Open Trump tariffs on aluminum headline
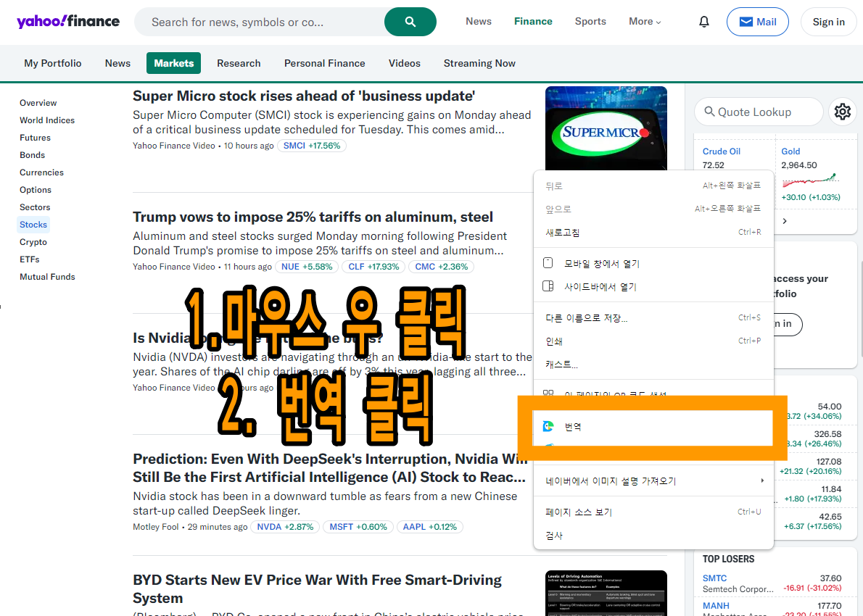This screenshot has height=616, width=863. 313,217
